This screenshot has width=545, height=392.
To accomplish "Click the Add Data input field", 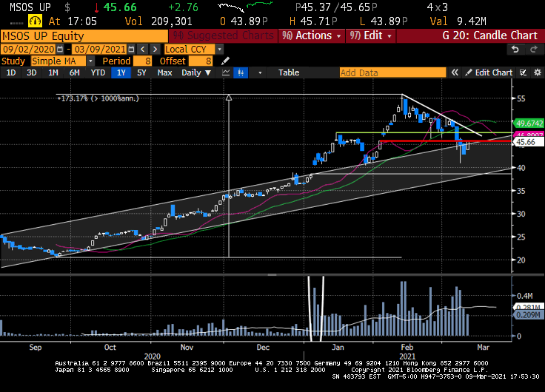I will [x=392, y=72].
